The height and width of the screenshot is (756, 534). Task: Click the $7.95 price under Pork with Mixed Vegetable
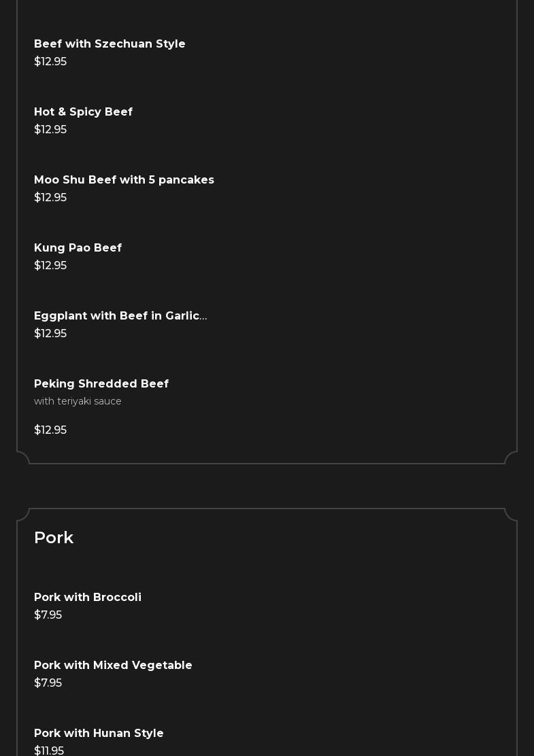tap(48, 683)
